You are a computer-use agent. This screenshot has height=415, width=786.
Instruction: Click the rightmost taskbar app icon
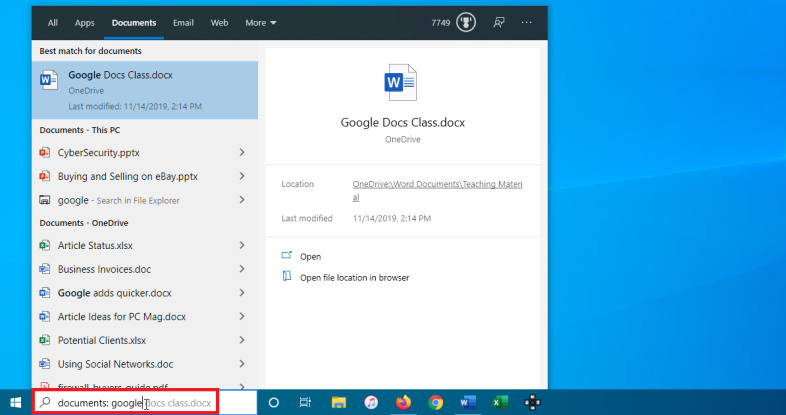[x=532, y=402]
